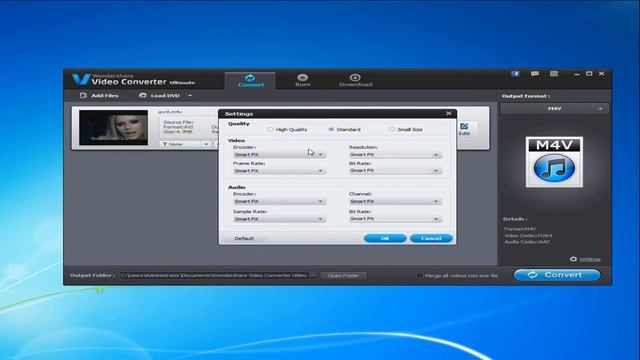640x360 pixels.
Task: Open the Video Bit Rate dropdown
Action: coord(395,171)
